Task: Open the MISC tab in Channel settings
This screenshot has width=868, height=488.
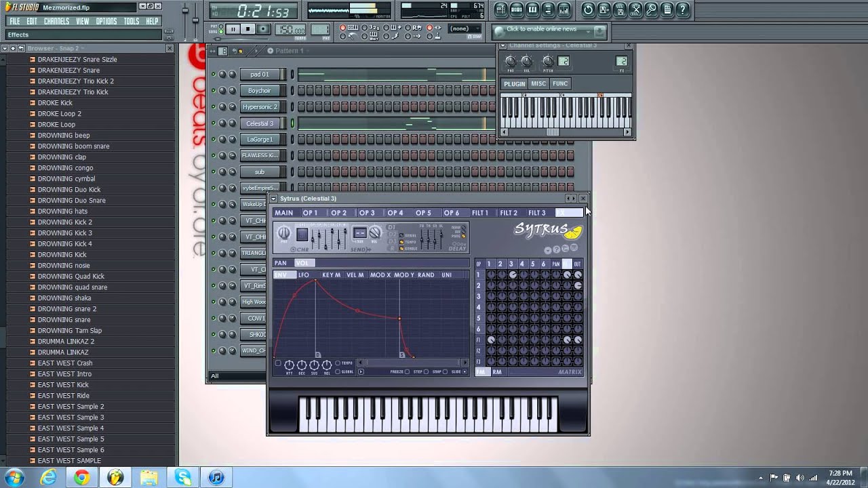Action: [538, 83]
